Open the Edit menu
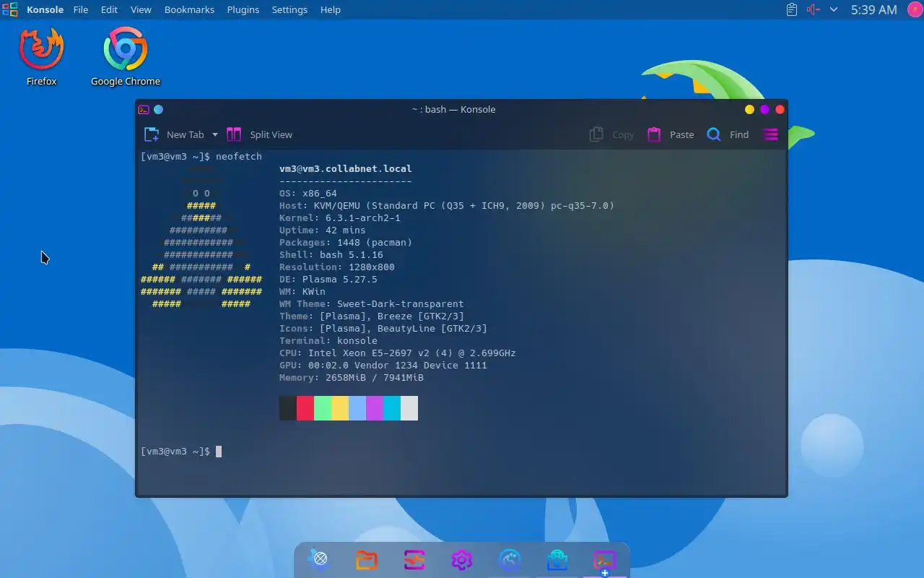The width and height of the screenshot is (924, 578). 109,9
